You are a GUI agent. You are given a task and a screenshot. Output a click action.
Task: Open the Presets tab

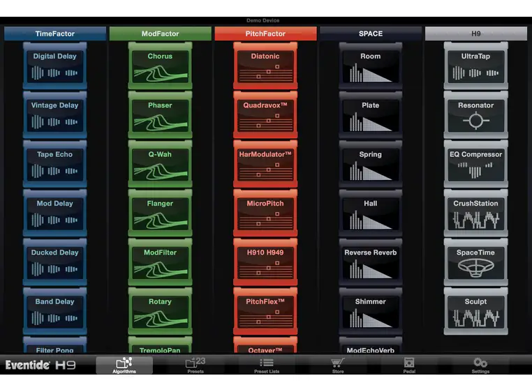click(x=195, y=365)
